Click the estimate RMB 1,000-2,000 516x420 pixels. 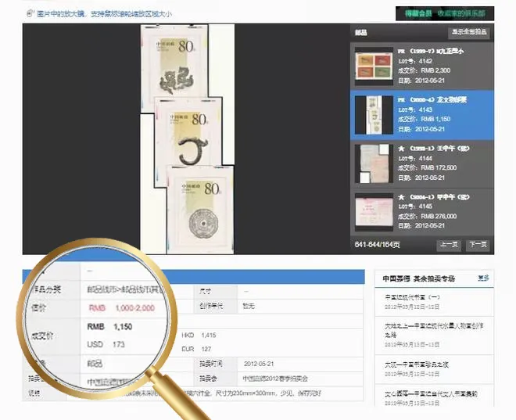pyautogui.click(x=122, y=308)
